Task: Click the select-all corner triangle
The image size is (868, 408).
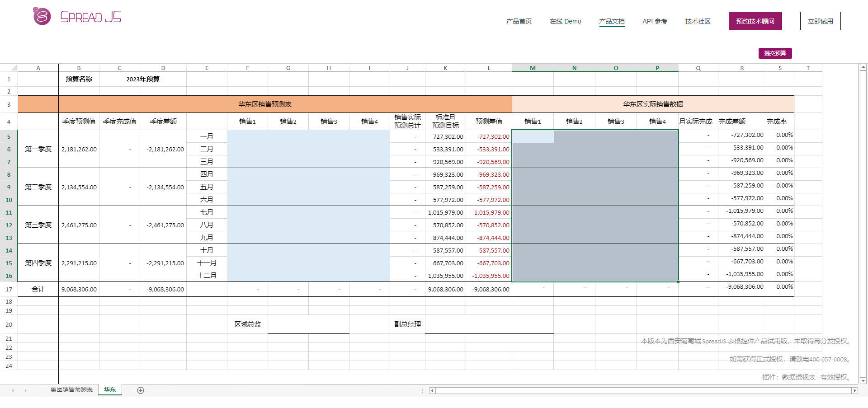Action: 14,68
